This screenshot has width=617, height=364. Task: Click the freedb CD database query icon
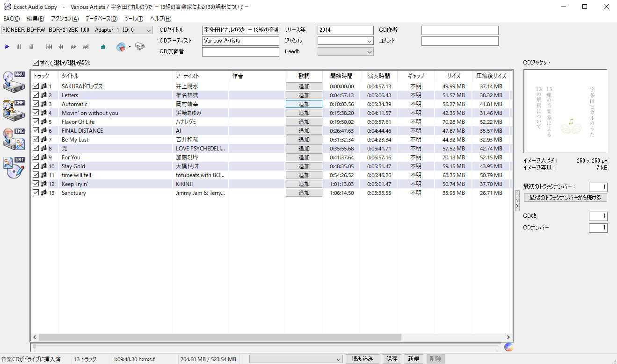pyautogui.click(x=121, y=47)
